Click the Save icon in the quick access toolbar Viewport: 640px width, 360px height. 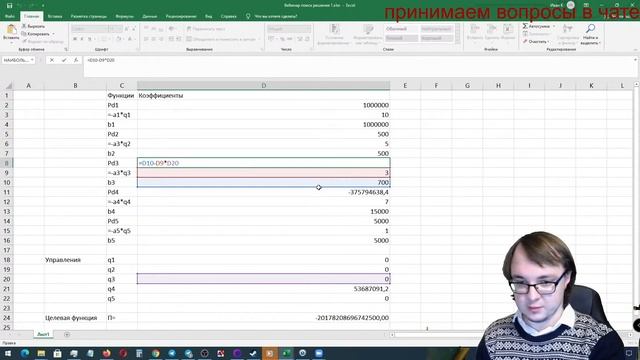pos(9,5)
